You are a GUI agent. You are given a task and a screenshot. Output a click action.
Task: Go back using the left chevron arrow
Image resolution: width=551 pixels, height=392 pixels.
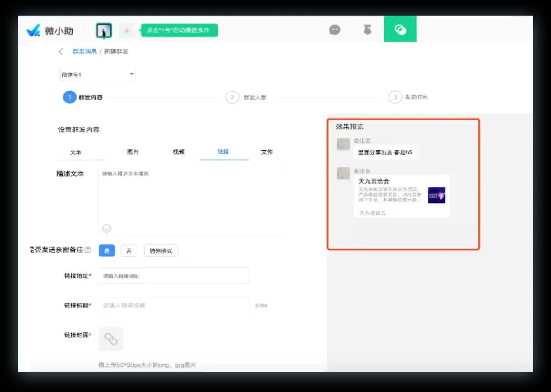[x=61, y=52]
